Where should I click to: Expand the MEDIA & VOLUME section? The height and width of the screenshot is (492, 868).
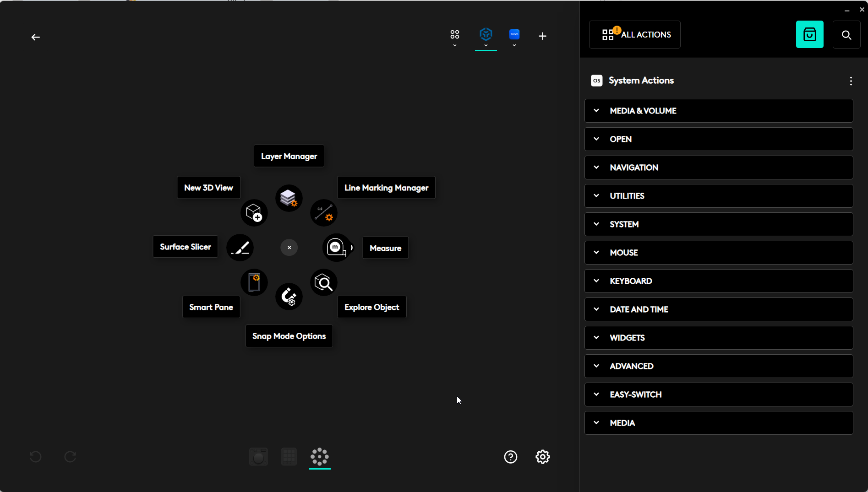718,111
